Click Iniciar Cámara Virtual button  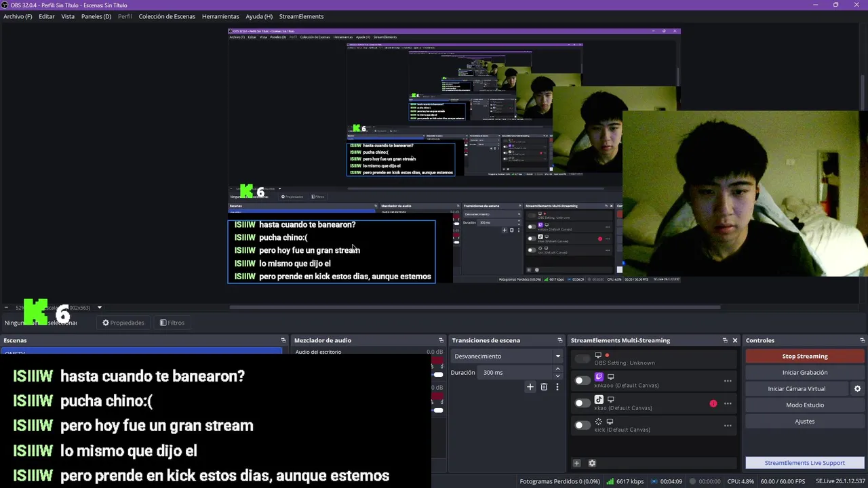pyautogui.click(x=797, y=389)
